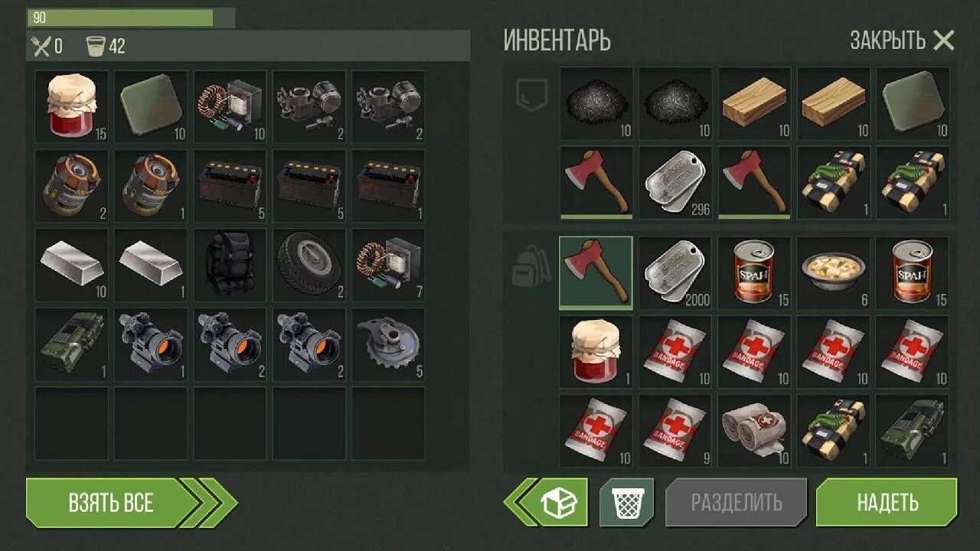Pick the gear wheel item with 5
This screenshot has width=980, height=551.
389,344
